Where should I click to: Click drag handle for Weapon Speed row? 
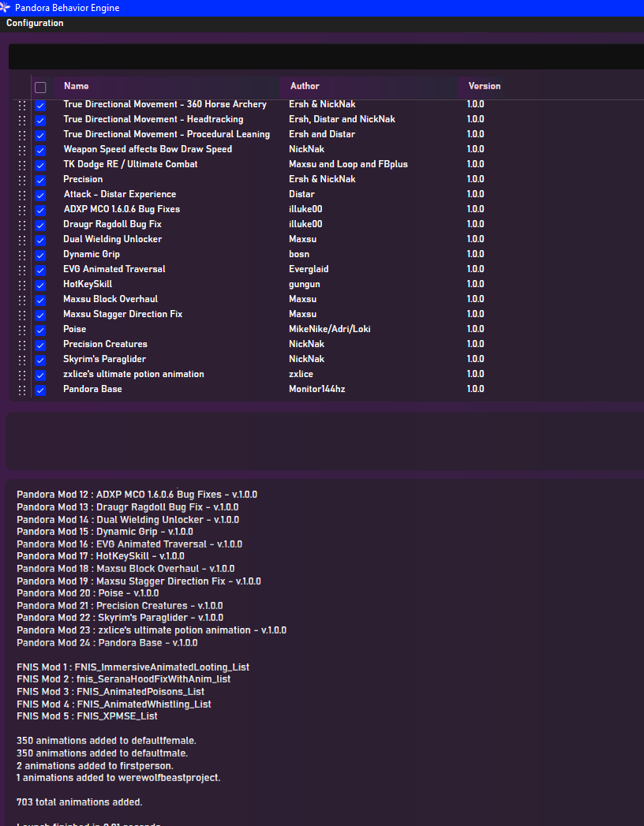click(21, 151)
